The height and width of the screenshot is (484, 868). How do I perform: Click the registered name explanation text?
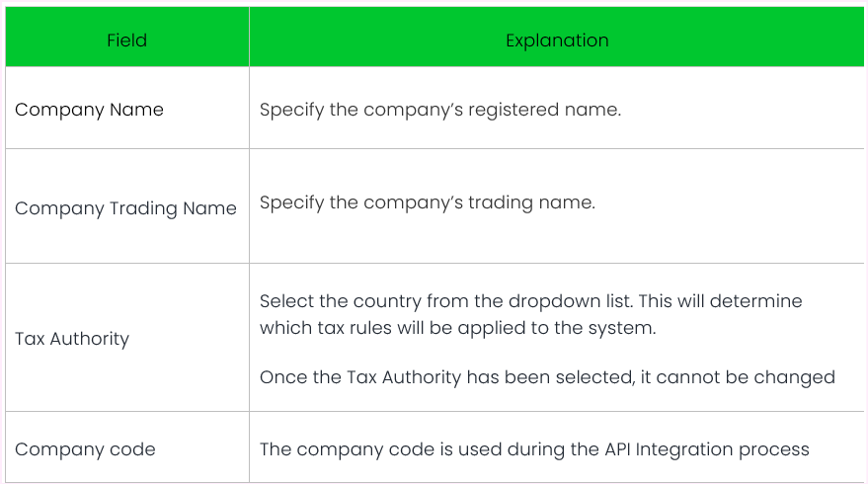pyautogui.click(x=439, y=110)
